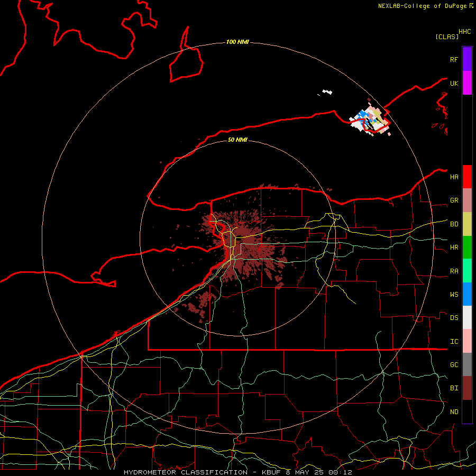Viewport: 476px width, 476px height.
Task: Click the WS legend label
Action: point(454,295)
